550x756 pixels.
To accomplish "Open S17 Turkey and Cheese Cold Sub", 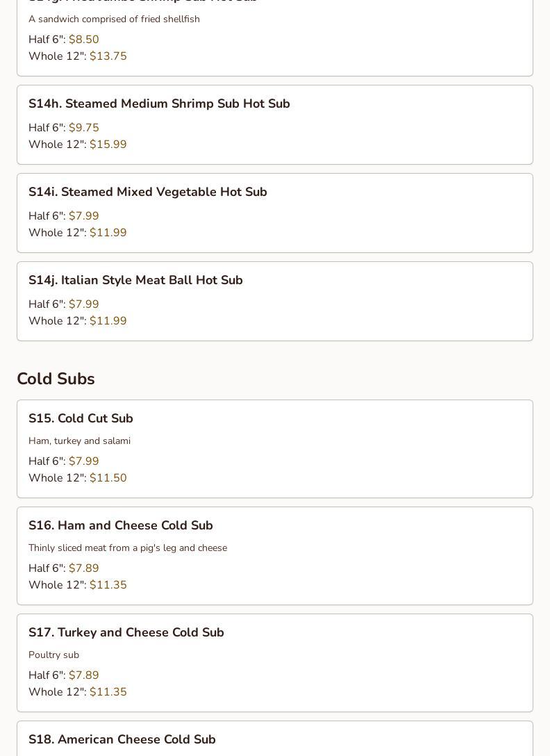I will click(x=126, y=632).
